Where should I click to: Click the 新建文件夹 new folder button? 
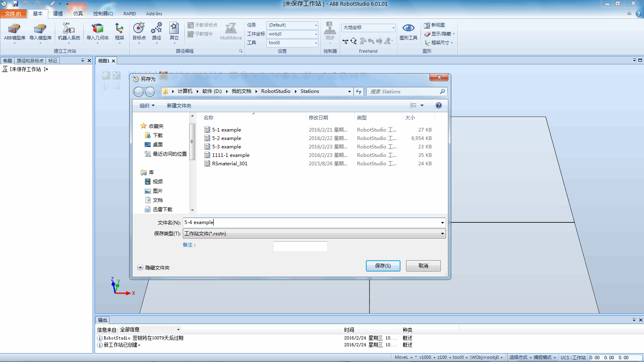[179, 106]
